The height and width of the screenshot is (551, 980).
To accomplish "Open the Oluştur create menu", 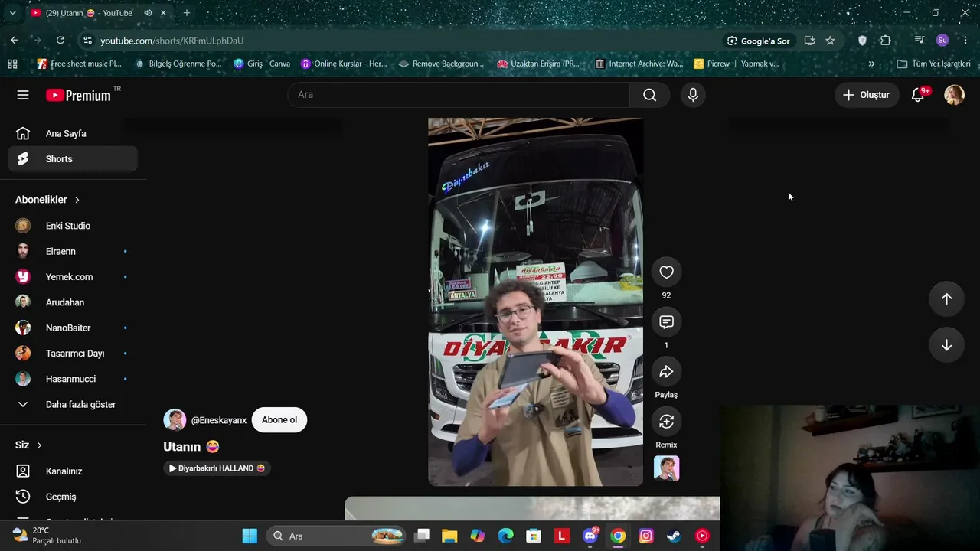I will coord(867,95).
